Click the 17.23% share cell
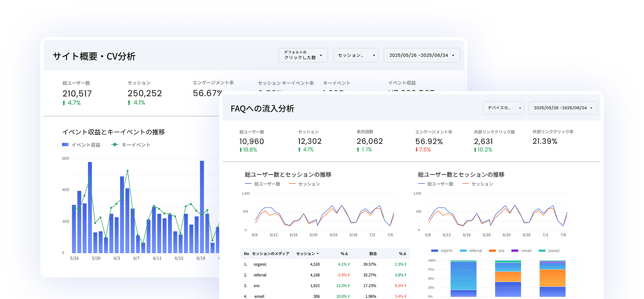This screenshot has width=644, height=299. pos(370,286)
